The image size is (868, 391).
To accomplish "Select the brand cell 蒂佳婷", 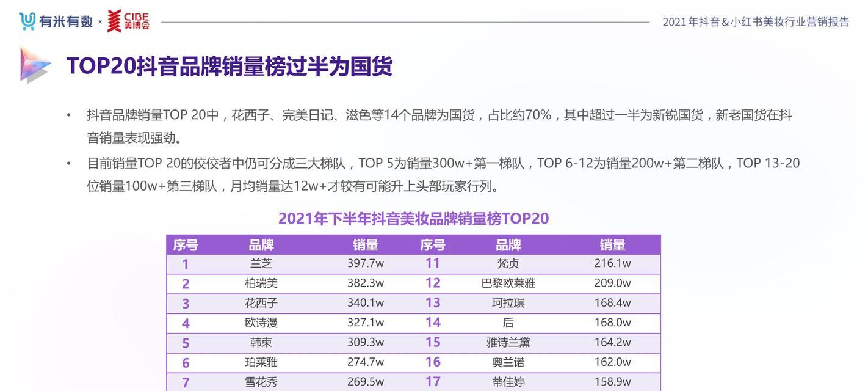I will pyautogui.click(x=508, y=382).
